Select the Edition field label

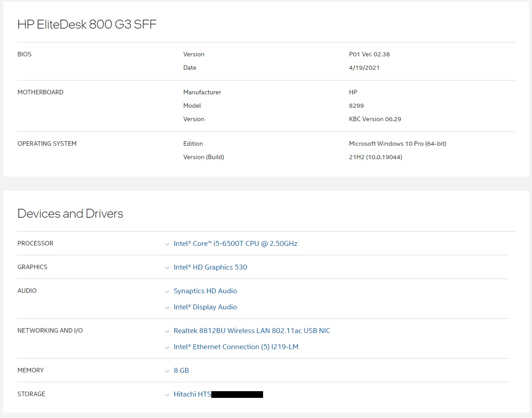pyautogui.click(x=193, y=144)
